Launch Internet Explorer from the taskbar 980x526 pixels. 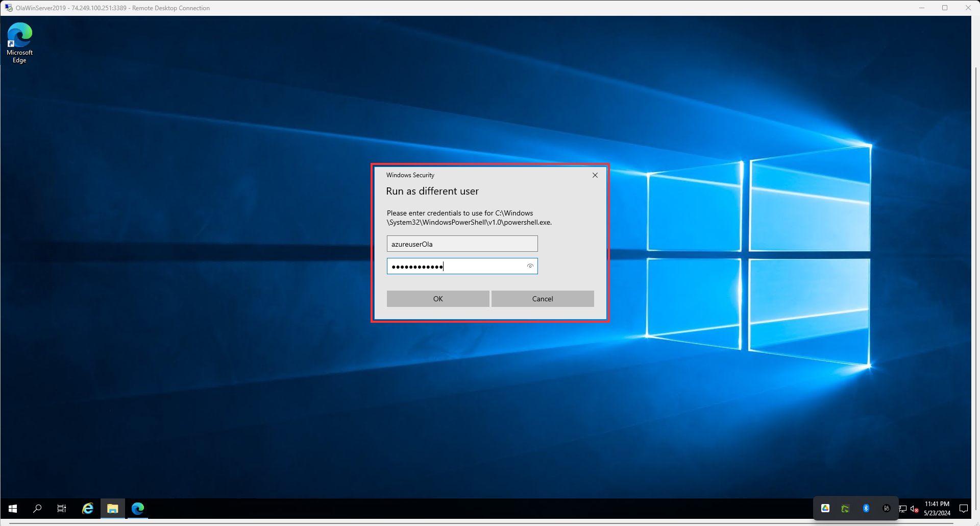88,509
